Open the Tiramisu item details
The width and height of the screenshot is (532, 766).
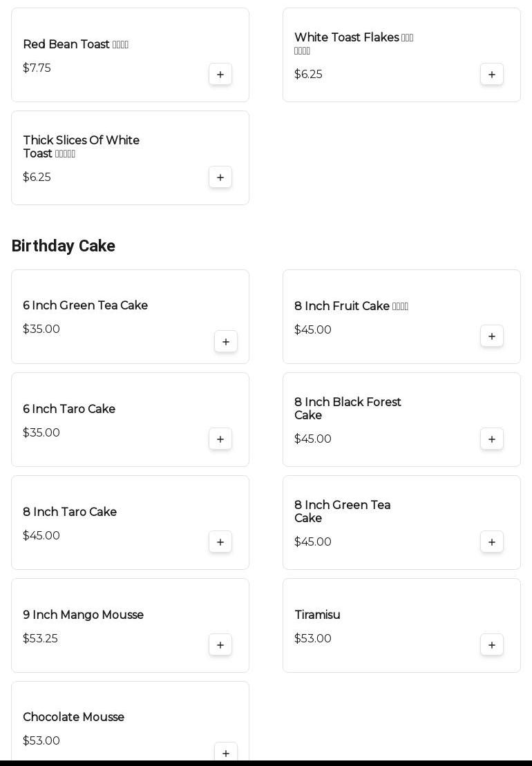tap(317, 615)
